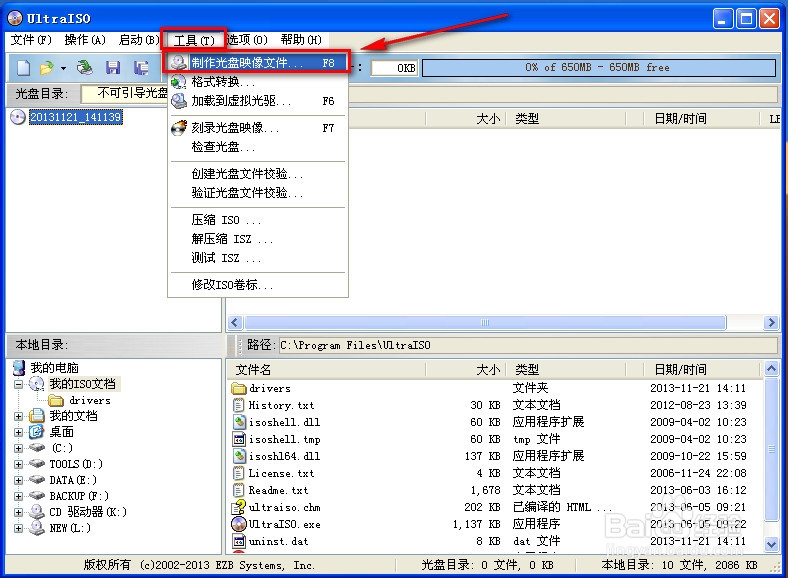Click the 日期/时间 column header in disc list
The width and height of the screenshot is (788, 578).
[680, 119]
